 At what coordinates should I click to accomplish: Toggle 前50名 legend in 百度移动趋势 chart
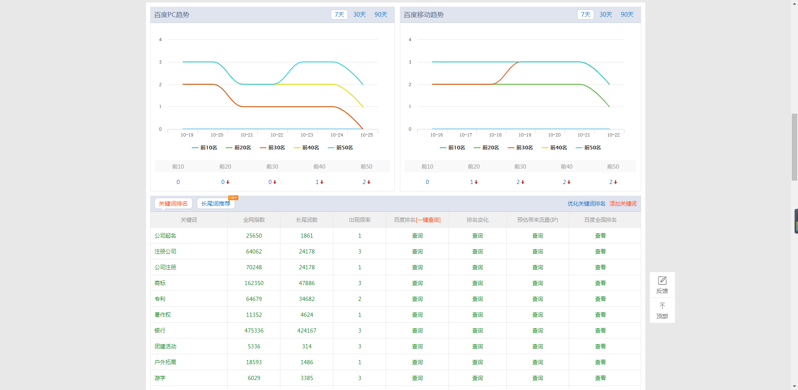point(588,148)
